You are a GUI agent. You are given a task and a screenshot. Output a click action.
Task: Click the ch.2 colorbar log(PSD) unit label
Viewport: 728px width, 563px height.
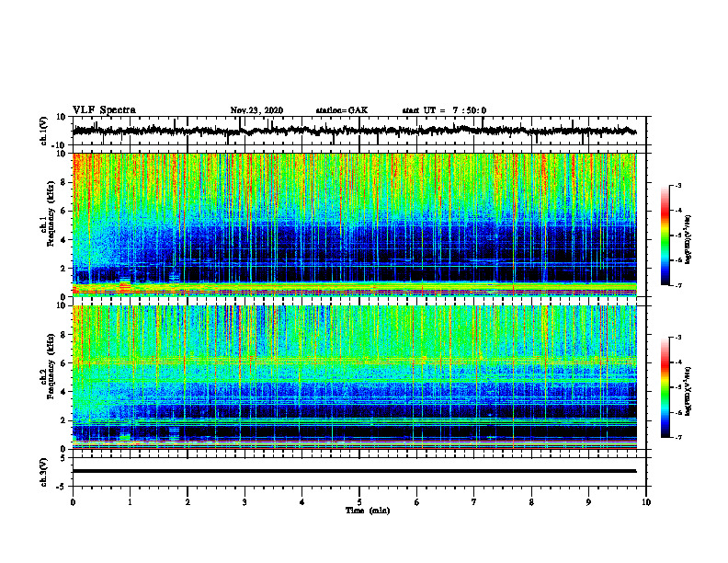688,391
